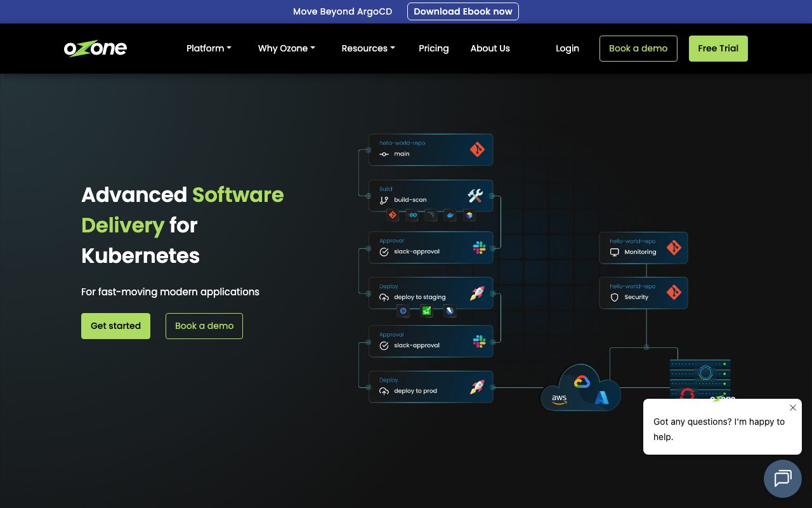
Task: Click the Ozone logo in the header
Action: coord(95,48)
